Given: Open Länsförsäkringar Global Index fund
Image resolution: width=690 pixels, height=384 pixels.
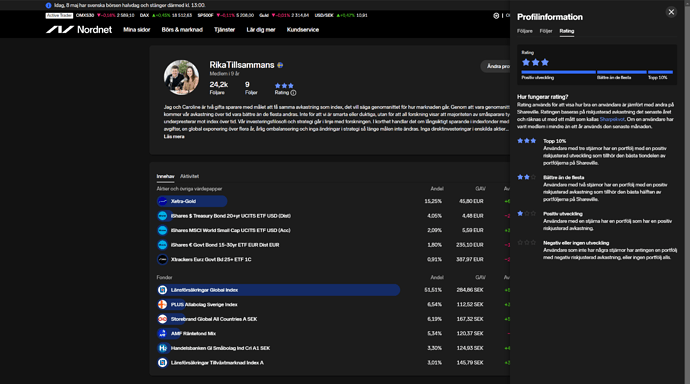Looking at the screenshot, I should [x=204, y=290].
